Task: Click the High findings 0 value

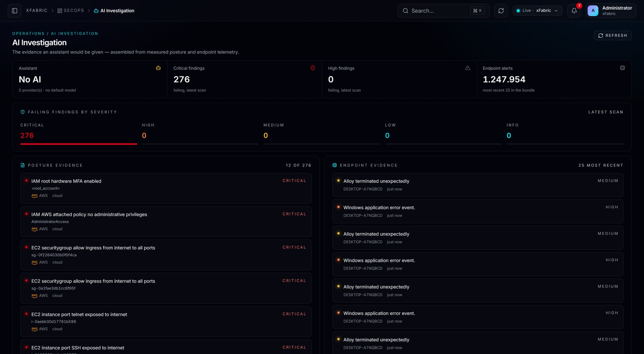Action: [x=331, y=80]
